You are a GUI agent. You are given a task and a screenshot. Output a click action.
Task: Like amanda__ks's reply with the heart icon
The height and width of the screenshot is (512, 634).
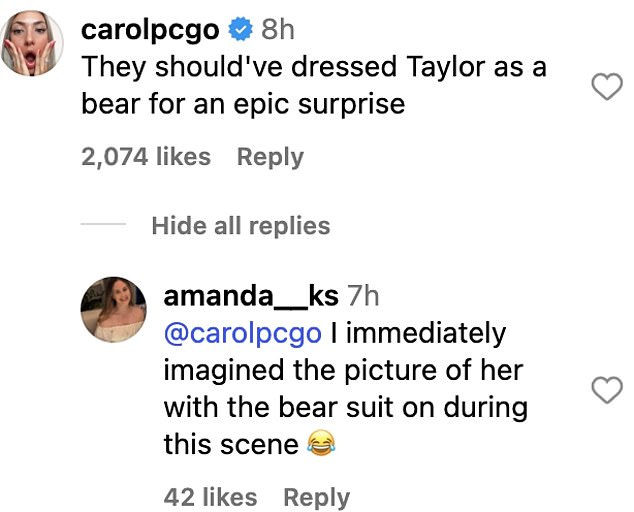[608, 391]
